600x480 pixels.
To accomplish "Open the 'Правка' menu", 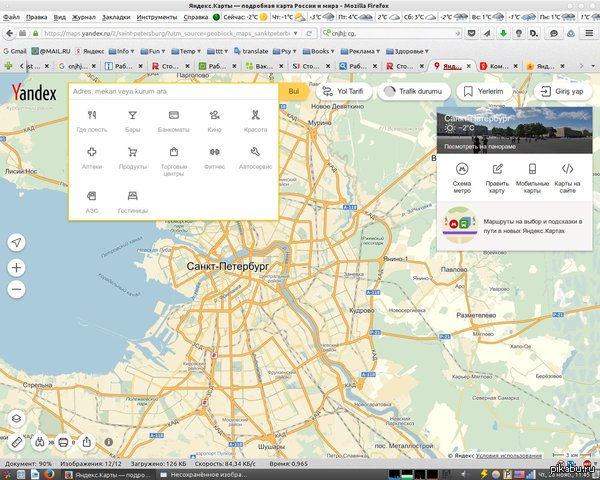I will click(x=36, y=17).
